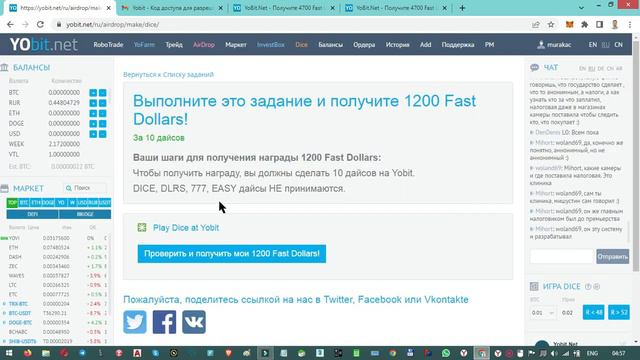The image size is (640, 360).
Task: Click the bank icon next to БАЛАНСЫ
Action: [x=4, y=67]
